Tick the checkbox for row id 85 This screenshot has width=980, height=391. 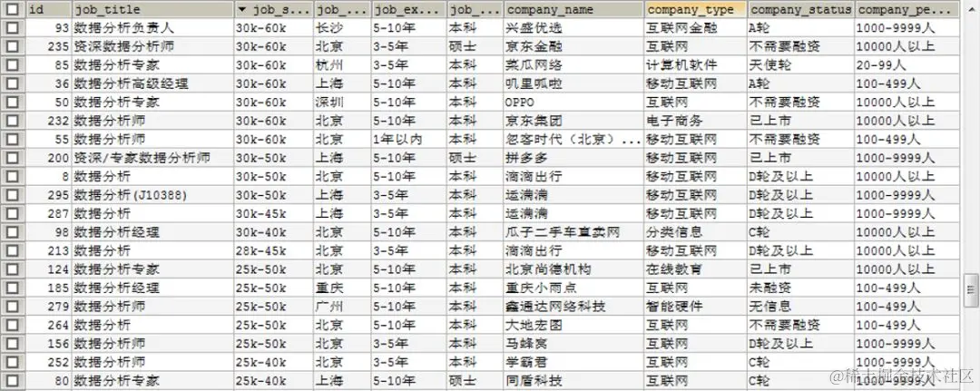13,65
